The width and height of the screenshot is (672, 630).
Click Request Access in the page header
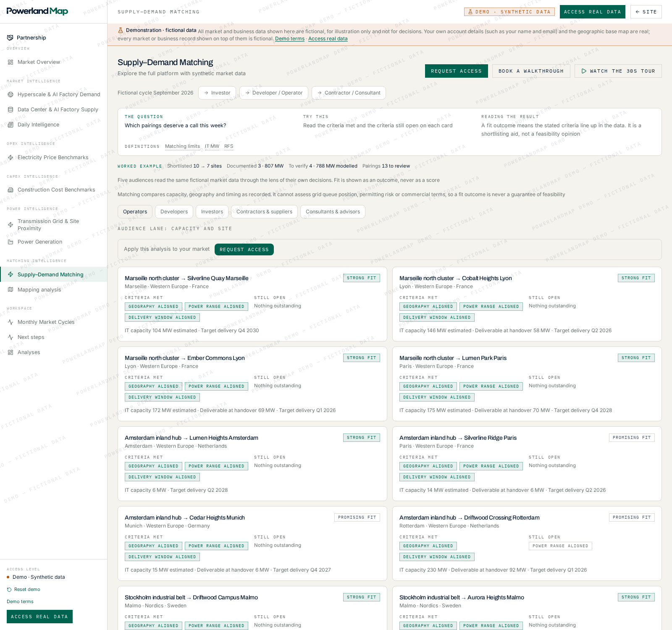[457, 71]
